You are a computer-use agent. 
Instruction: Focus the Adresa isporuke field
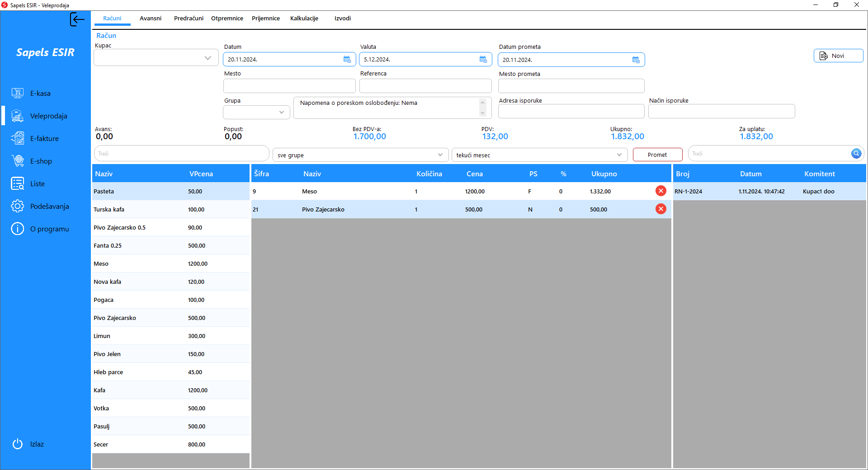pyautogui.click(x=571, y=111)
